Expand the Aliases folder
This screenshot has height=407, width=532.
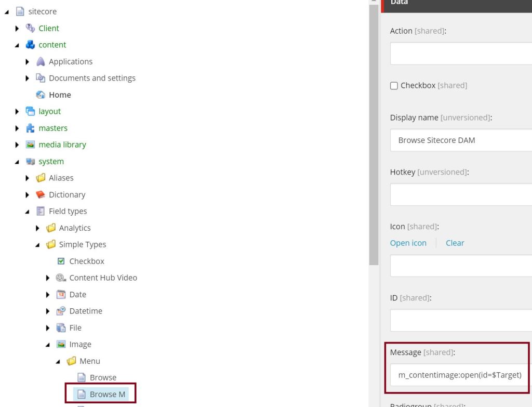click(28, 178)
